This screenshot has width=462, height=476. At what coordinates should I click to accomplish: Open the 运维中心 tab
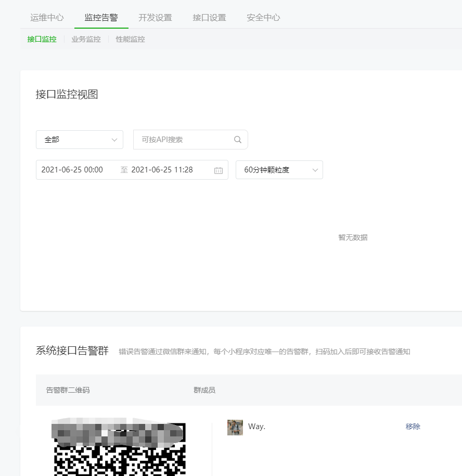point(47,18)
